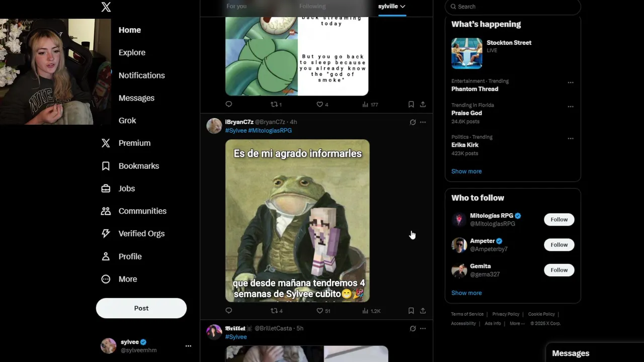
Task: Expand the footer More links menu
Action: [517, 323]
